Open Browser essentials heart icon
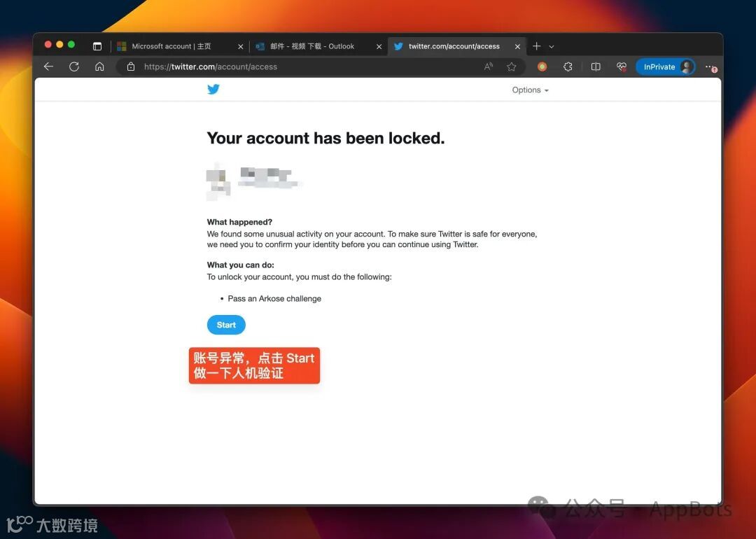 (622, 66)
